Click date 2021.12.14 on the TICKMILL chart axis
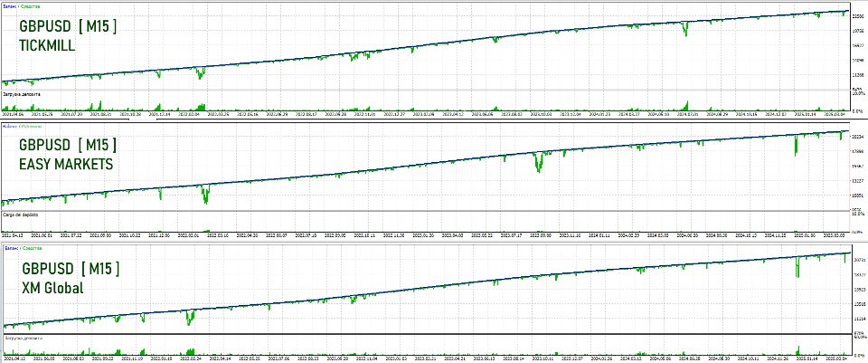Screen dimensions: 868x363 [160, 114]
